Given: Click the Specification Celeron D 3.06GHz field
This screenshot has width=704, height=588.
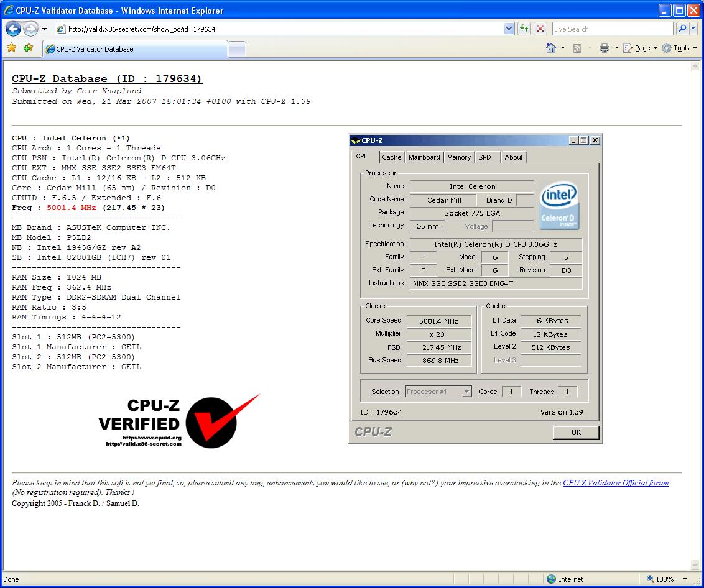Looking at the screenshot, I should pyautogui.click(x=496, y=245).
